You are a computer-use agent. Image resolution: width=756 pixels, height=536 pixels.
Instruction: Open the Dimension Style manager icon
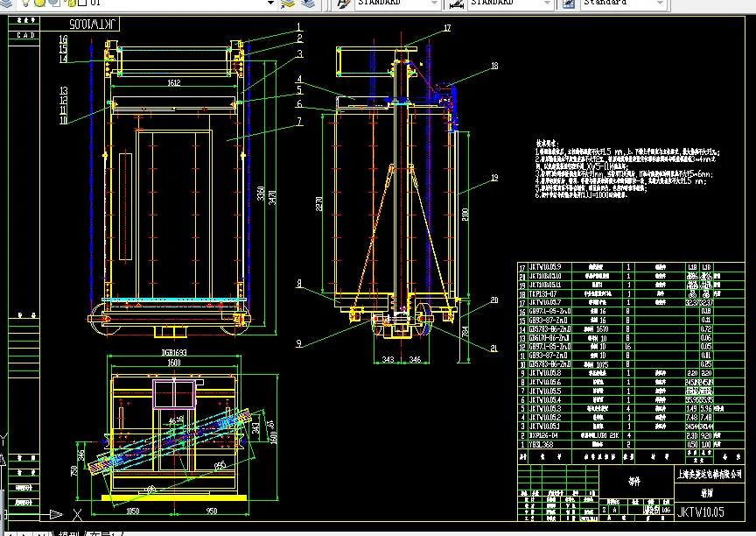click(456, 4)
